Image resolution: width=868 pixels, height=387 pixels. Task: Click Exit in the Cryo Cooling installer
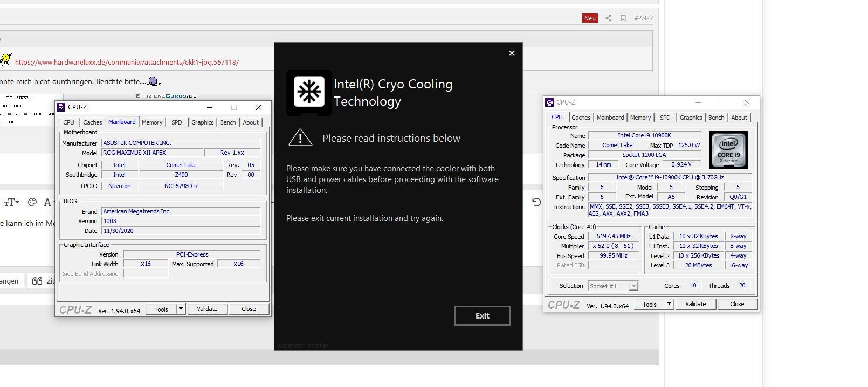click(x=483, y=316)
